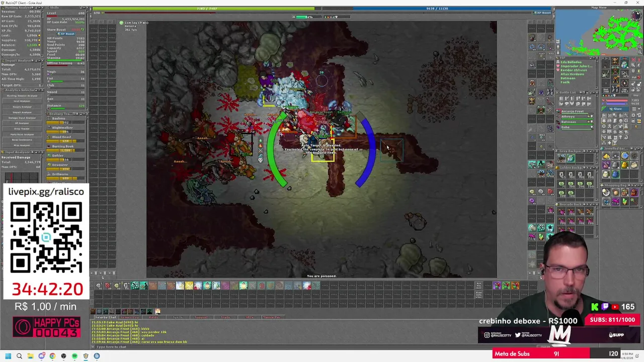This screenshot has width=644, height=362.
Task: Use the fifth action bar spell icon
Action: pos(135,286)
